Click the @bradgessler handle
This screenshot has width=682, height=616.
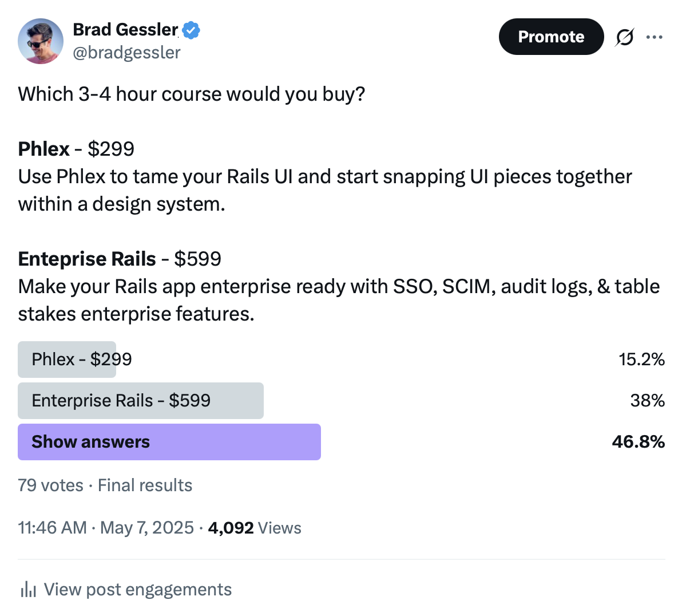pyautogui.click(x=127, y=53)
